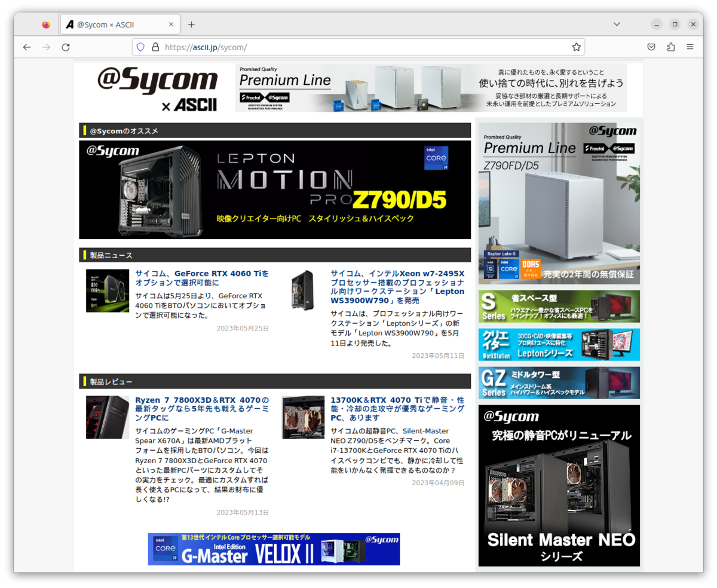Click the padlock site security icon
The height and width of the screenshot is (588, 717).
pyautogui.click(x=155, y=47)
